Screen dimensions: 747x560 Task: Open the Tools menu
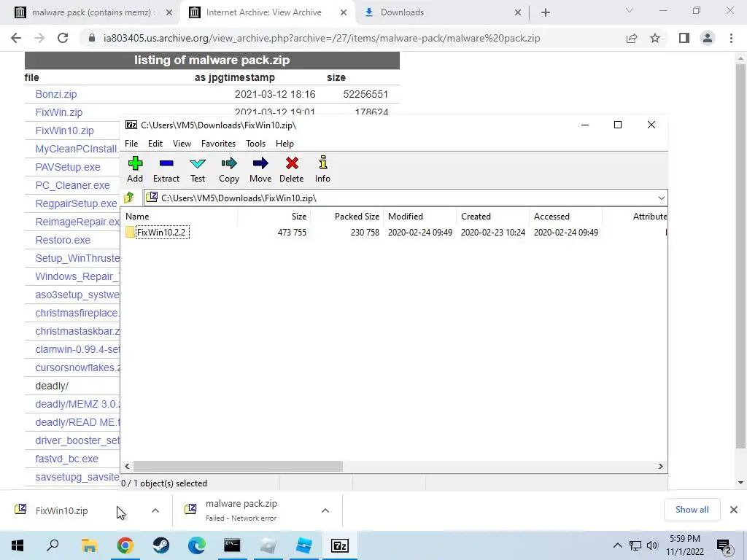click(x=255, y=144)
